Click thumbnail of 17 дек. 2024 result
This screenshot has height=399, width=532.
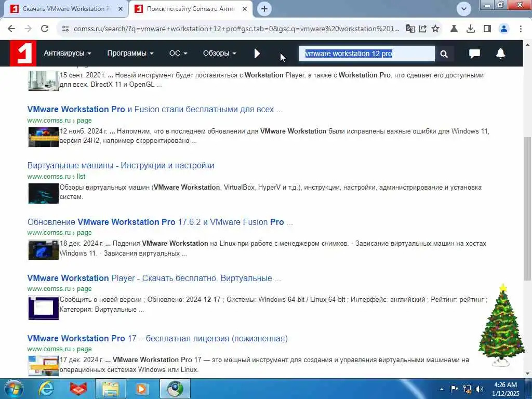pyautogui.click(x=44, y=366)
